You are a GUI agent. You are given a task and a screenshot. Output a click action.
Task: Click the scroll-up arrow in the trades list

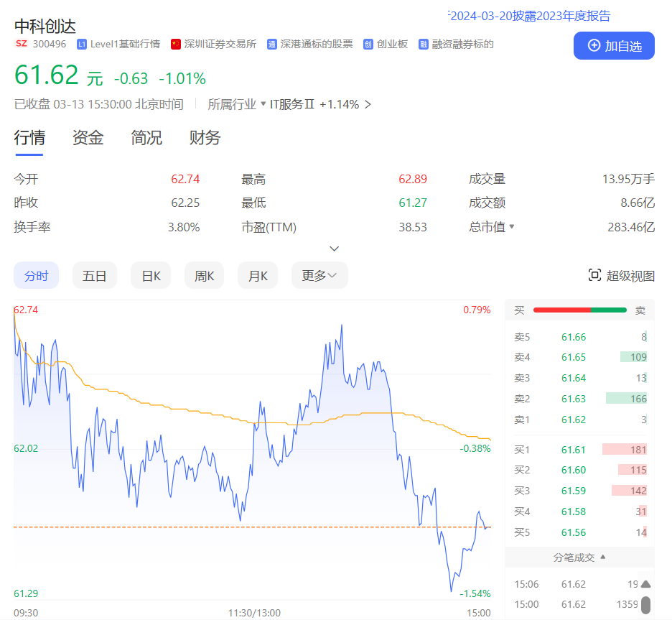tap(645, 584)
